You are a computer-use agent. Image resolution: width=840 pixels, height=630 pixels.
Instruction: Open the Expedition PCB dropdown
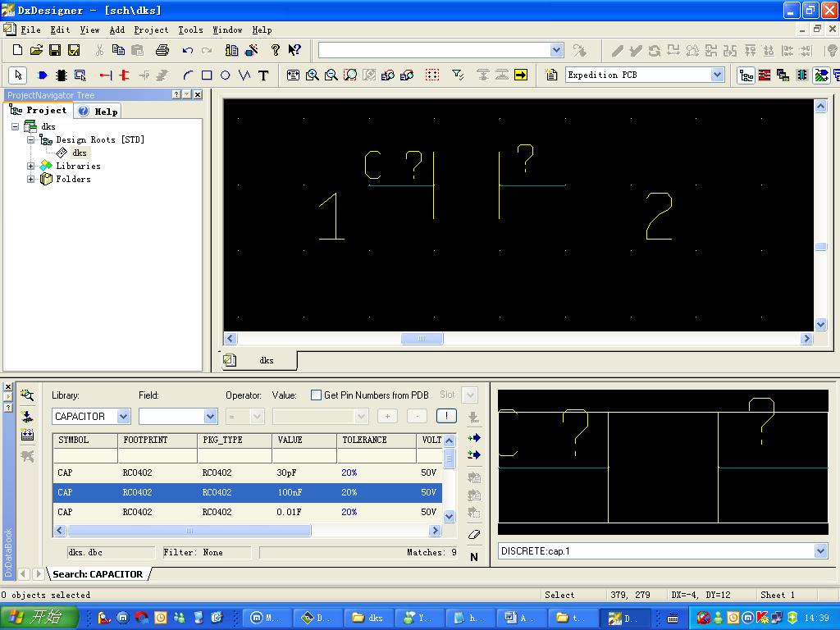point(717,75)
